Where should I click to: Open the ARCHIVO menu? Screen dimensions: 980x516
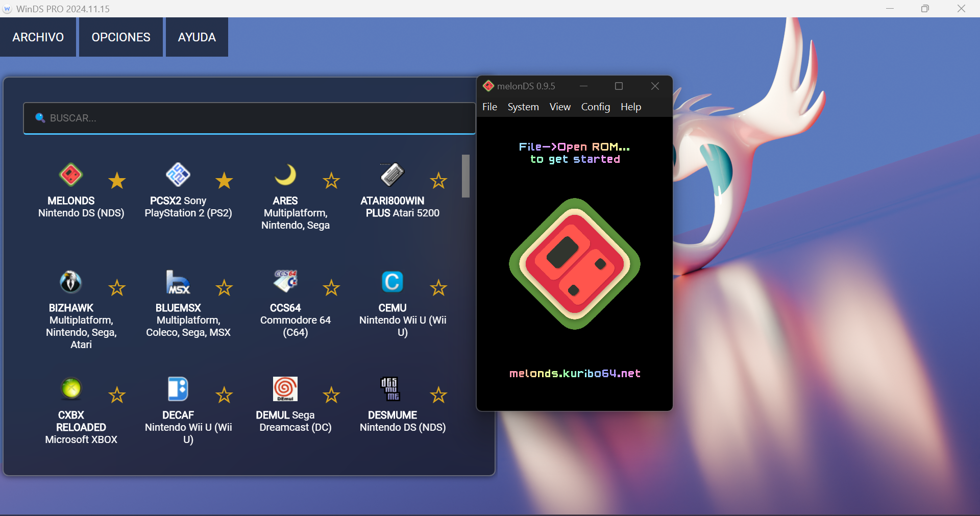(x=38, y=37)
